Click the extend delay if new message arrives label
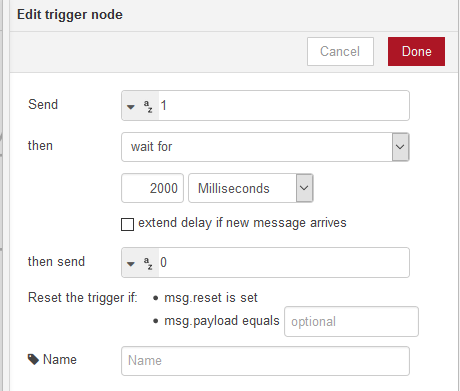Viewport: 460px width, 391px height. coord(242,223)
